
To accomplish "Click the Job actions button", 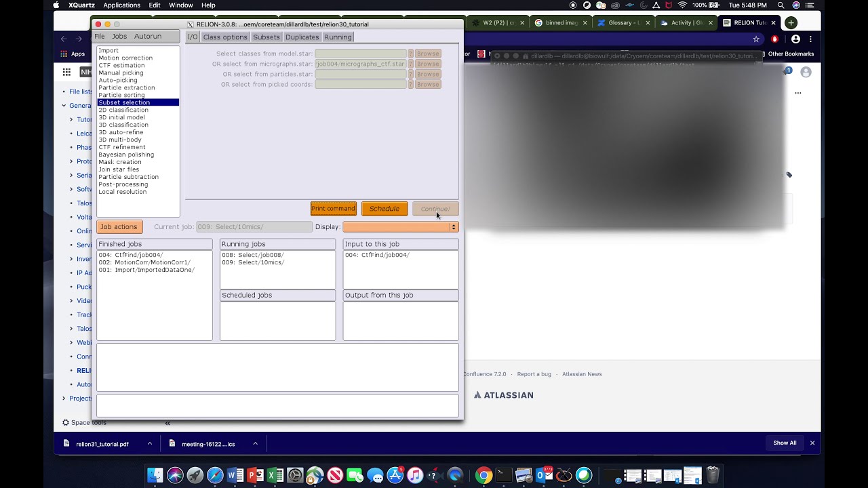I will pyautogui.click(x=119, y=227).
